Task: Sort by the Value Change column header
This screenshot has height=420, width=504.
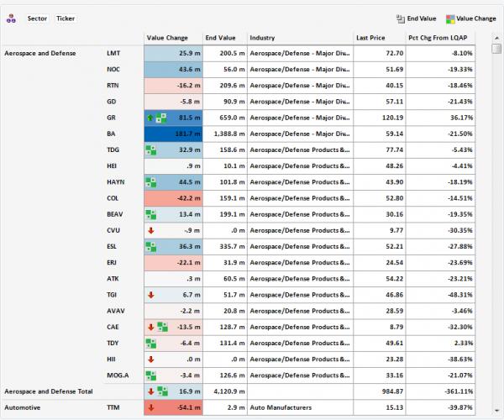Action: pos(174,38)
